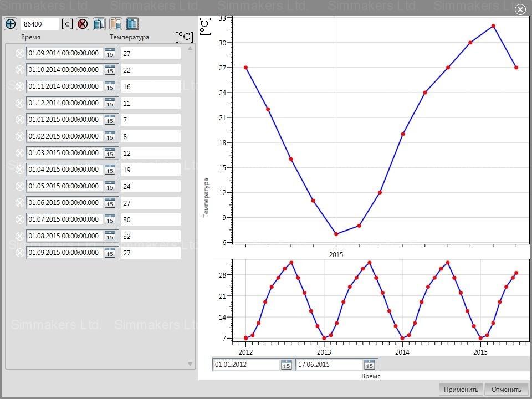Remove the 01.10.2014 row

pos(20,70)
